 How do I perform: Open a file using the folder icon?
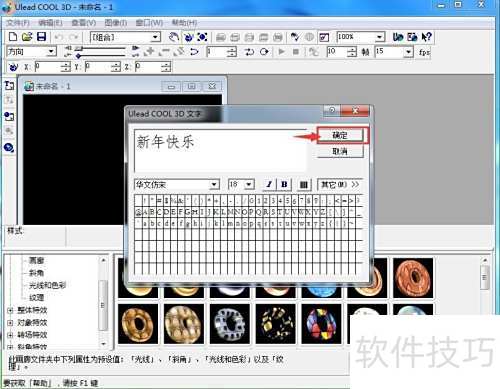pos(27,37)
